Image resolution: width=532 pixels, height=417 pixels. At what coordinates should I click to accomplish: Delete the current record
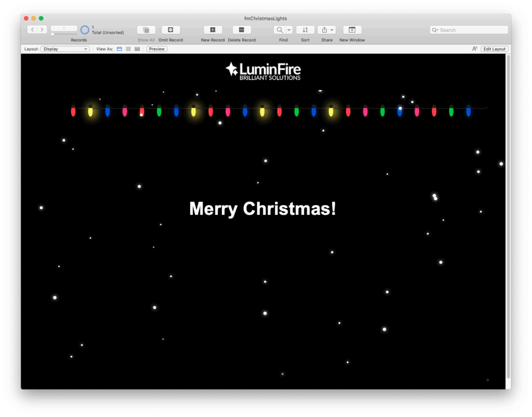tap(241, 30)
